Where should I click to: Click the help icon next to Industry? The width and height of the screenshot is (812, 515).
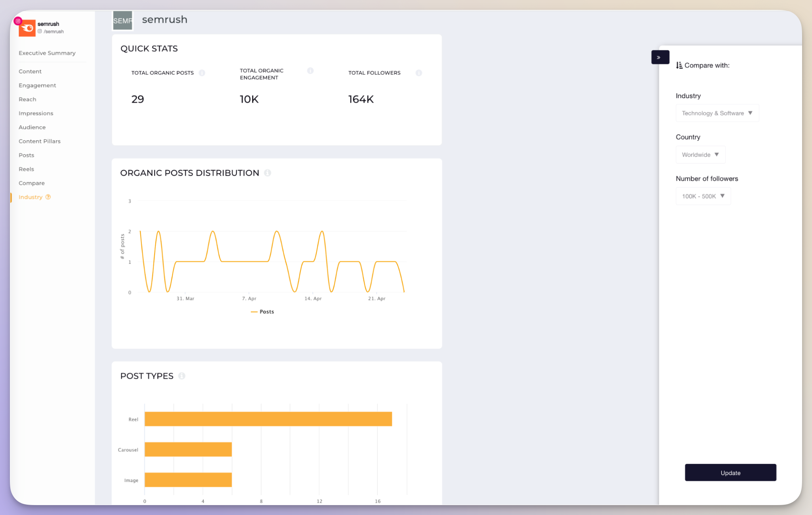point(48,197)
